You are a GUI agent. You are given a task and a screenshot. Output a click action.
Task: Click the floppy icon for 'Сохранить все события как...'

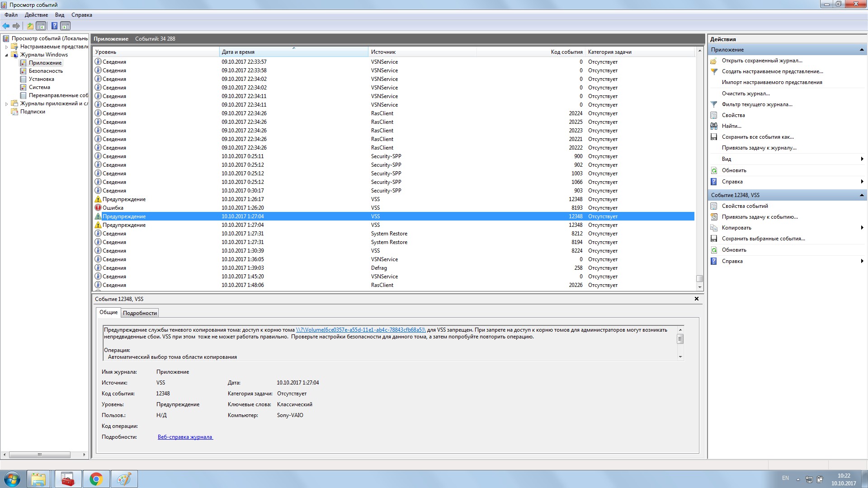714,137
